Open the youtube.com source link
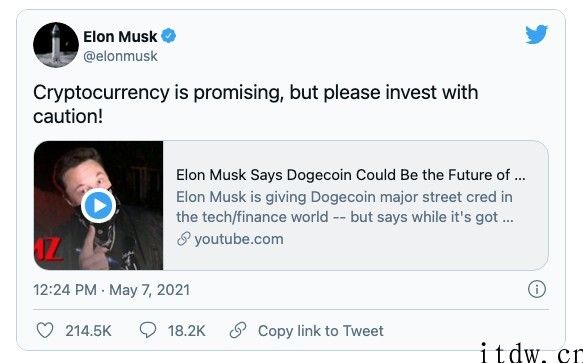The height and width of the screenshot is (363, 583). tap(239, 239)
